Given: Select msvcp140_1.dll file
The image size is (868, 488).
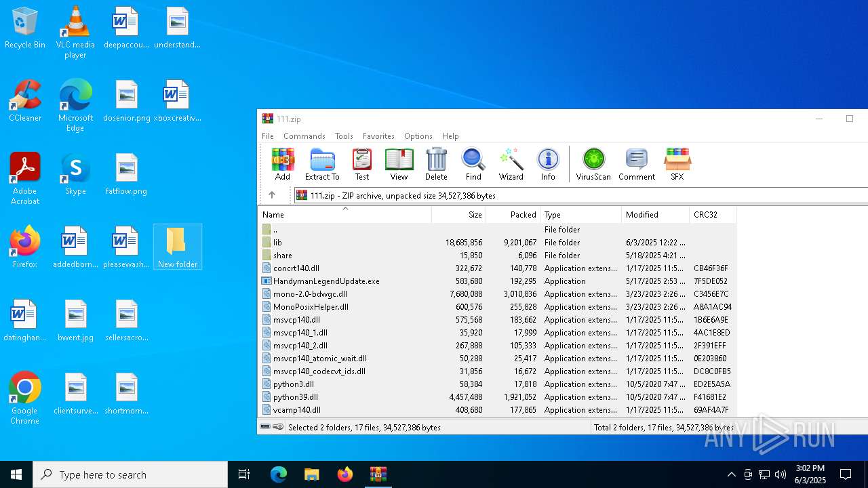Looking at the screenshot, I should 497,333.
